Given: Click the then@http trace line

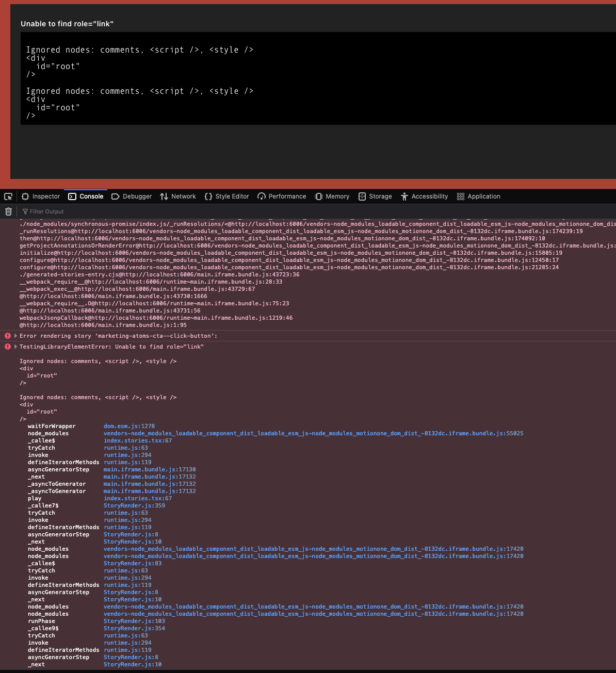Looking at the screenshot, I should [282, 238].
